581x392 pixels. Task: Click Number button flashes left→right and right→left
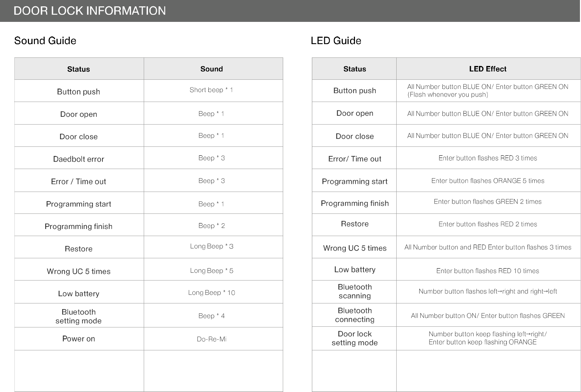point(488,291)
